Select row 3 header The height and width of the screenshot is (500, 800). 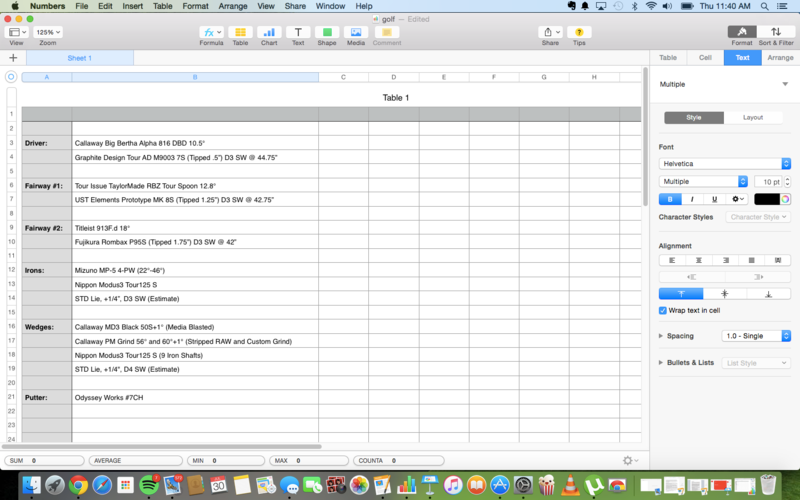[x=11, y=143]
